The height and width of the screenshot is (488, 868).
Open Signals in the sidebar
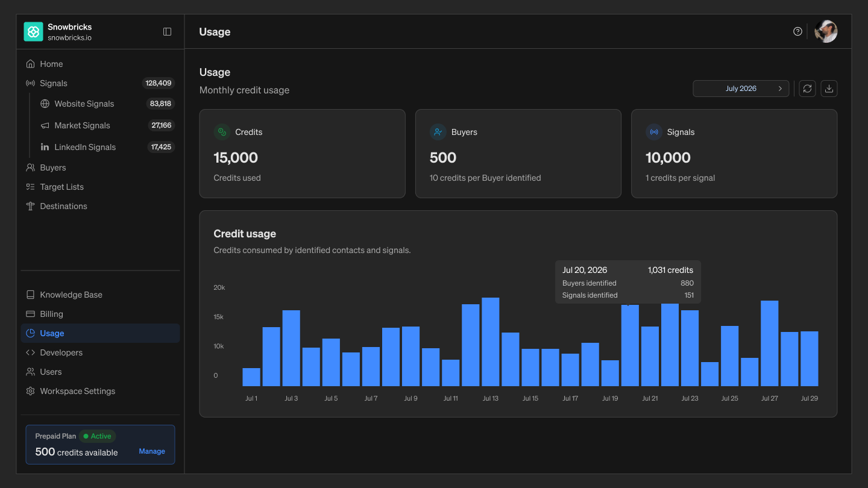click(101, 83)
